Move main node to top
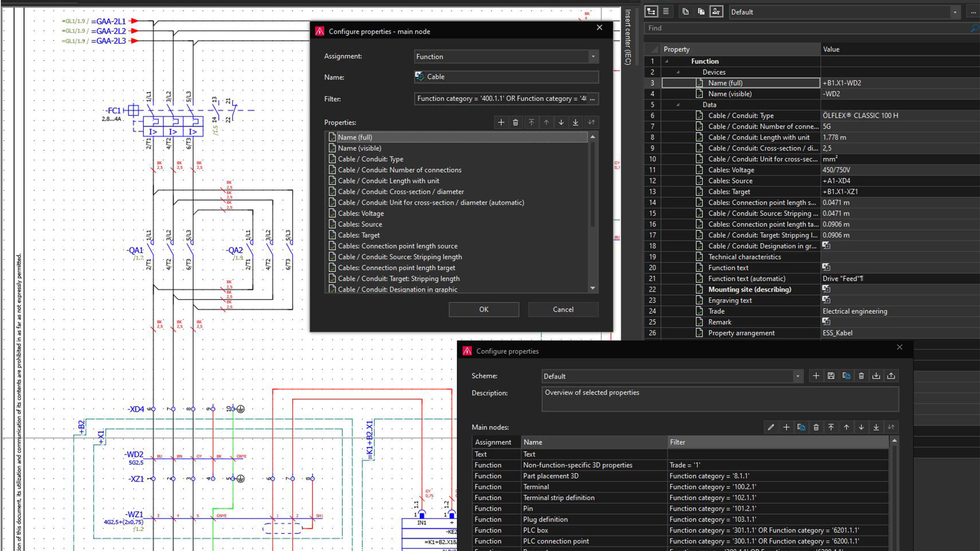The width and height of the screenshot is (980, 551). coord(831,427)
